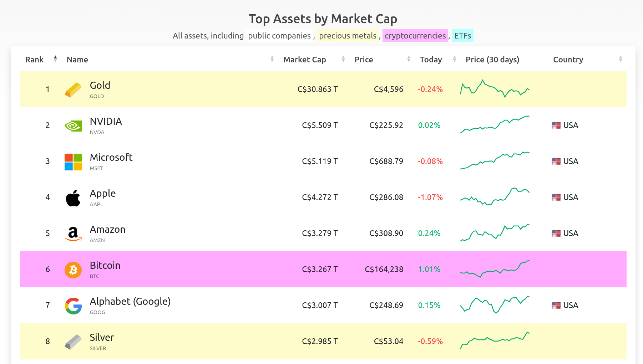This screenshot has width=643, height=364.
Task: Open the public companies filter link
Action: click(x=279, y=36)
